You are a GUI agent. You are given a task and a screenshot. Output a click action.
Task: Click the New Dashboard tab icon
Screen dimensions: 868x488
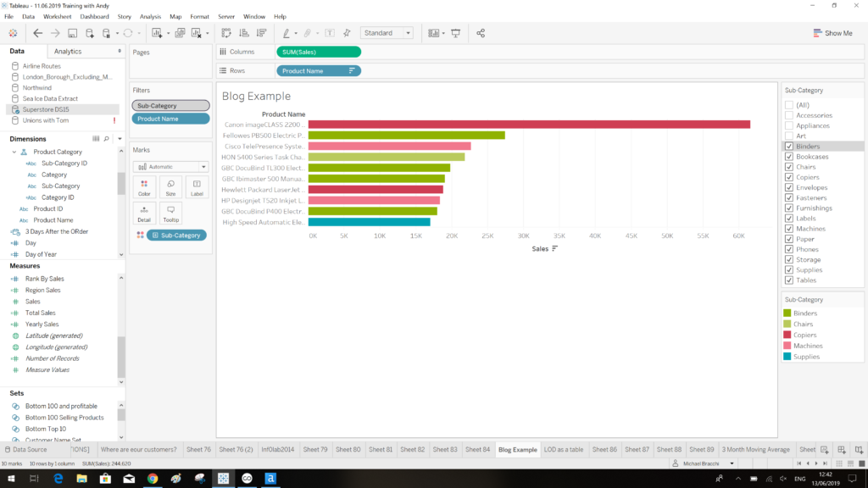coord(842,450)
